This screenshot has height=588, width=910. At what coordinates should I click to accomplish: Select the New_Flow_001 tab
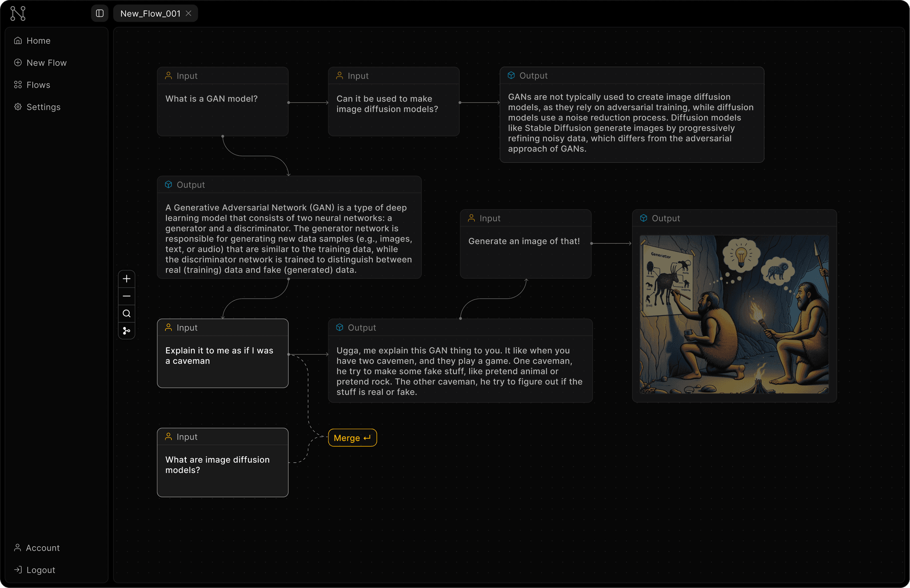click(150, 13)
